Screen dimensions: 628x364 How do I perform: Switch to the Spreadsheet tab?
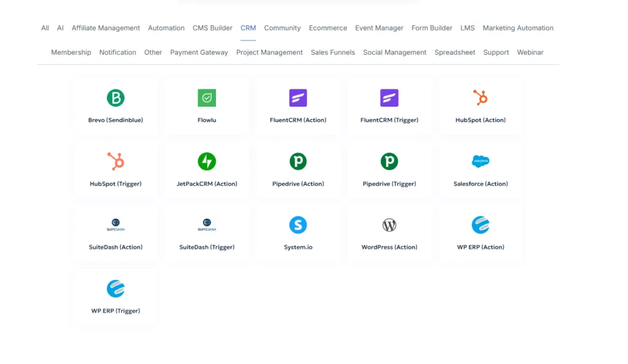point(455,53)
